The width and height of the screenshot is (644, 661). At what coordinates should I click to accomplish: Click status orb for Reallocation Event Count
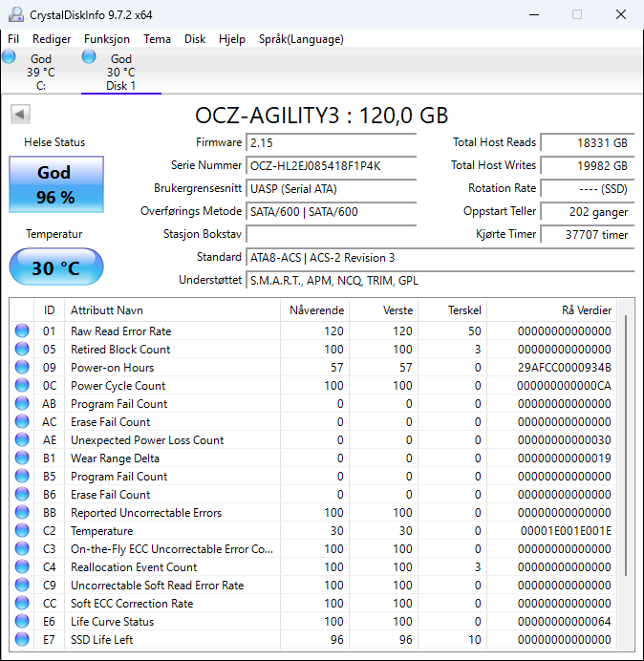(x=22, y=566)
